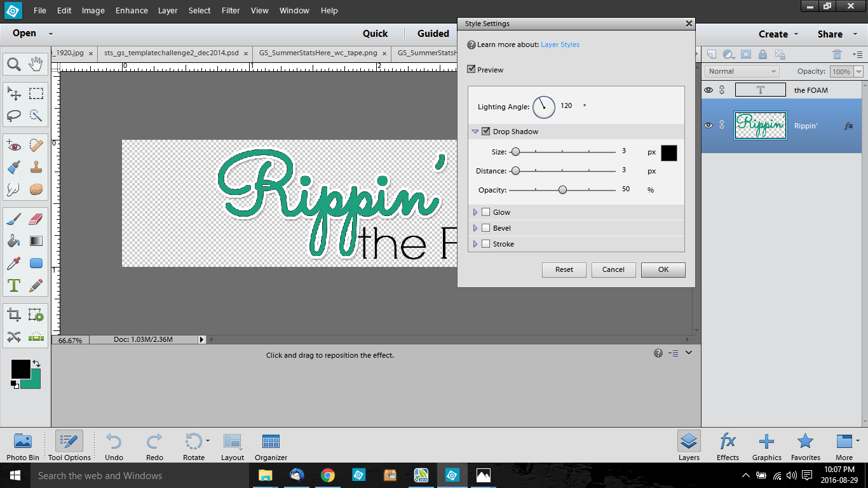868x488 pixels.
Task: Select the Eyedropper tool
Action: click(13, 262)
